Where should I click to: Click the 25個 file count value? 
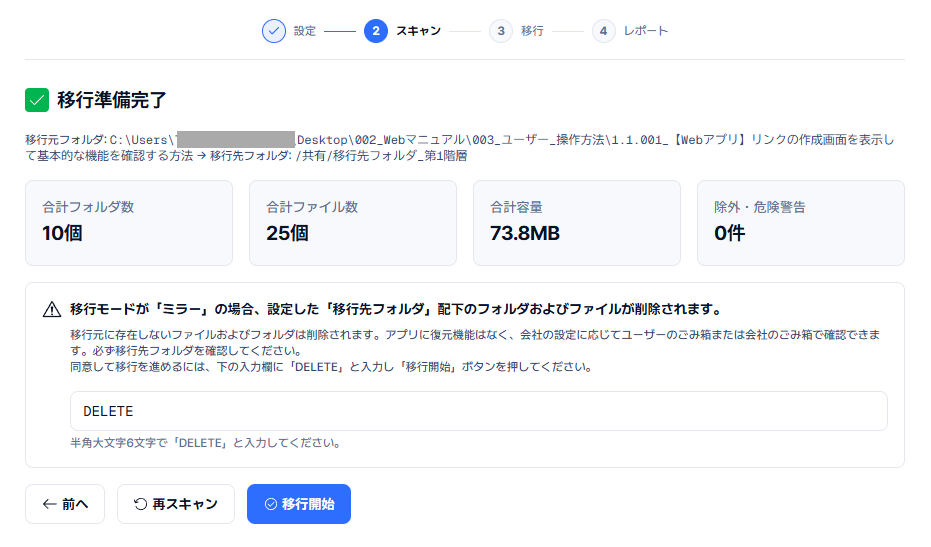coord(287,233)
